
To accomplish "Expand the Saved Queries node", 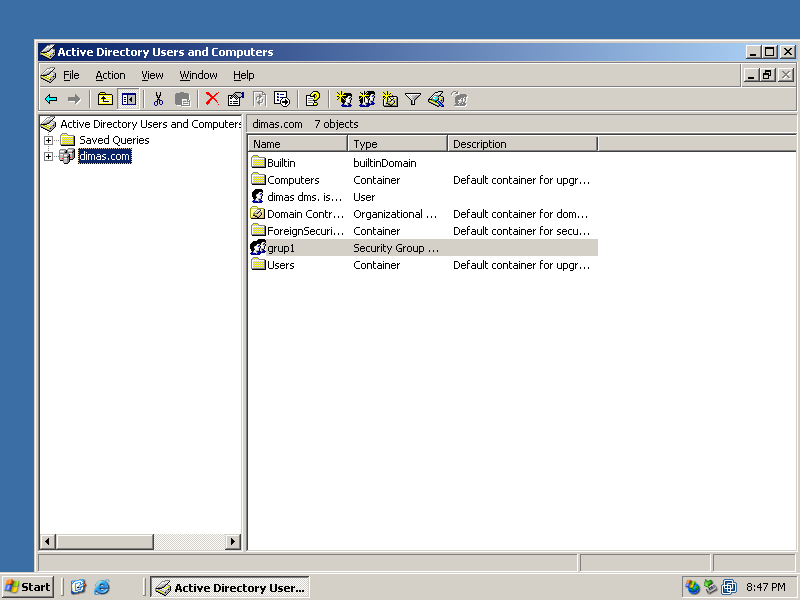I will tap(48, 140).
